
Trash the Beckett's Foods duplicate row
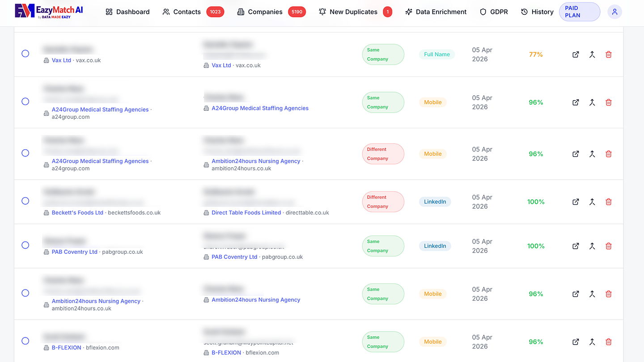point(609,202)
